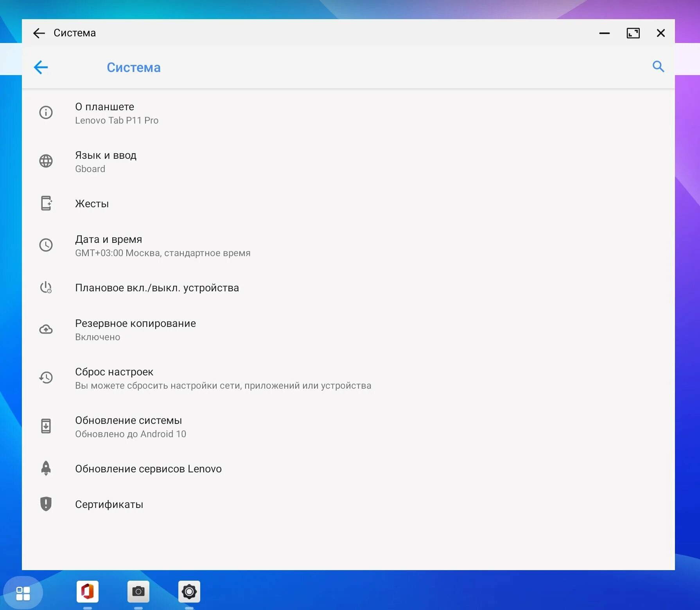Click the rocket icon for Lenovo services
Viewport: 700px width, 610px height.
point(46,468)
